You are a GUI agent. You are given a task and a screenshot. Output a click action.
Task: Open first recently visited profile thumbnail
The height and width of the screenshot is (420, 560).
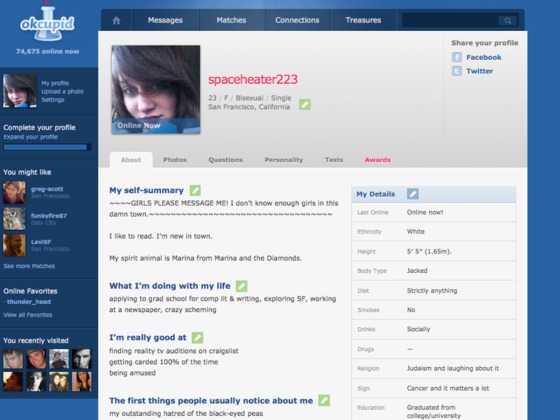[13, 359]
